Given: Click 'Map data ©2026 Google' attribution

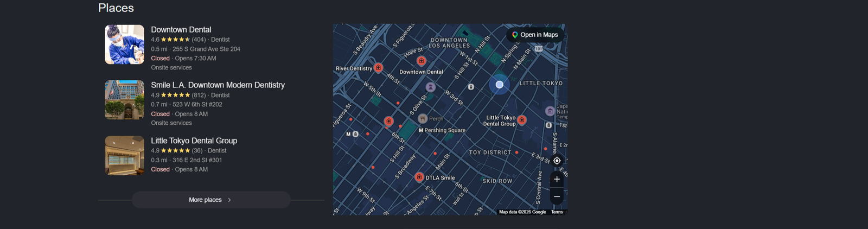Looking at the screenshot, I should point(522,212).
